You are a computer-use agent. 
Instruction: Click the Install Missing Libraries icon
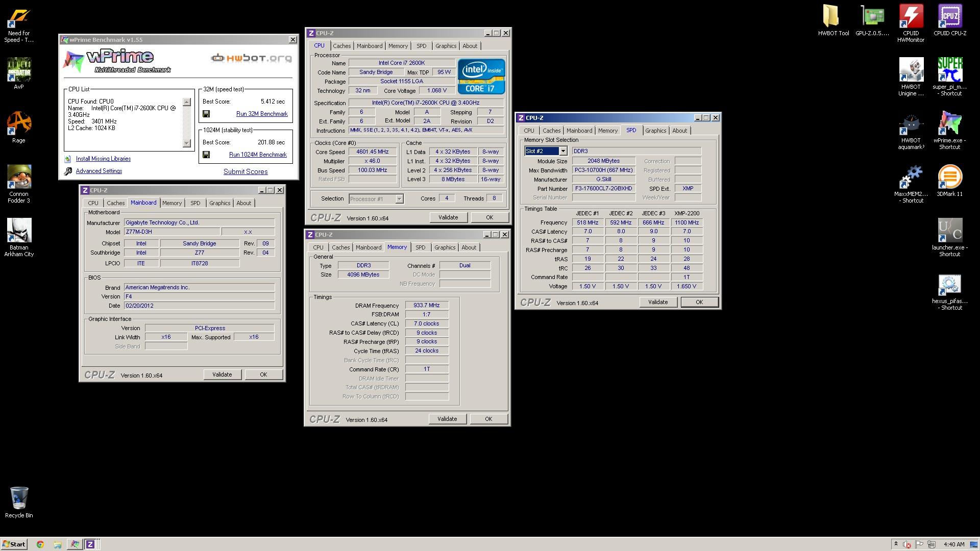[68, 159]
